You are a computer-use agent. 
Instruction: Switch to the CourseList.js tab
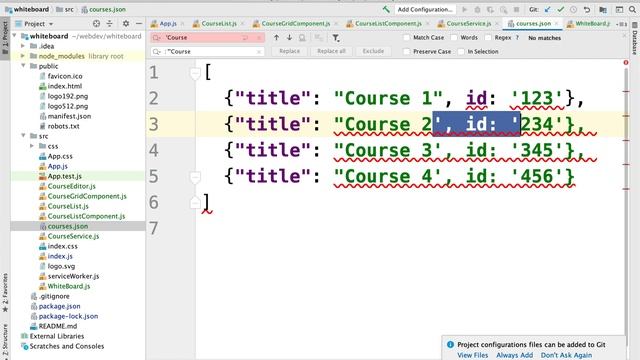[219, 24]
